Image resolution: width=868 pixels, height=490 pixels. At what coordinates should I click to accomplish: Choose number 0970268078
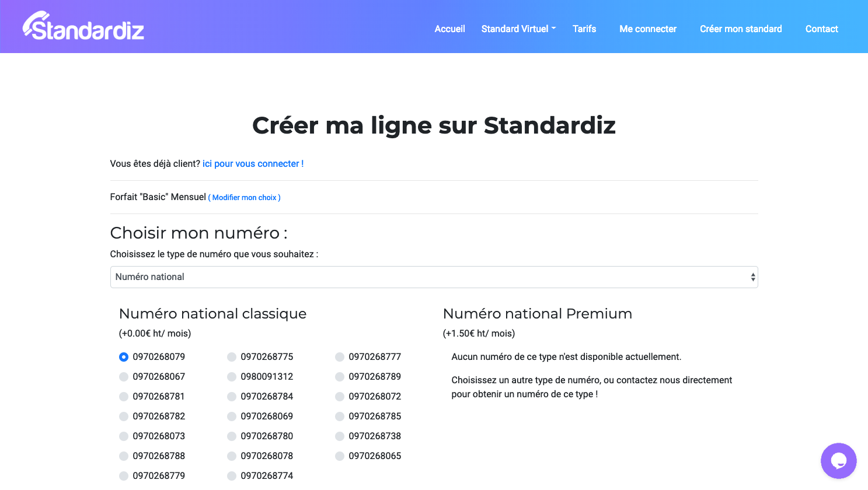pyautogui.click(x=232, y=456)
